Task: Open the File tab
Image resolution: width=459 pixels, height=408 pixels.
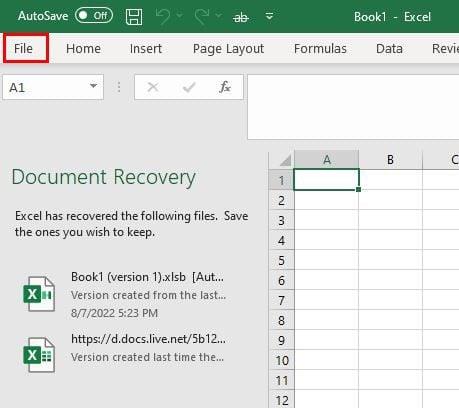Action: (23, 49)
